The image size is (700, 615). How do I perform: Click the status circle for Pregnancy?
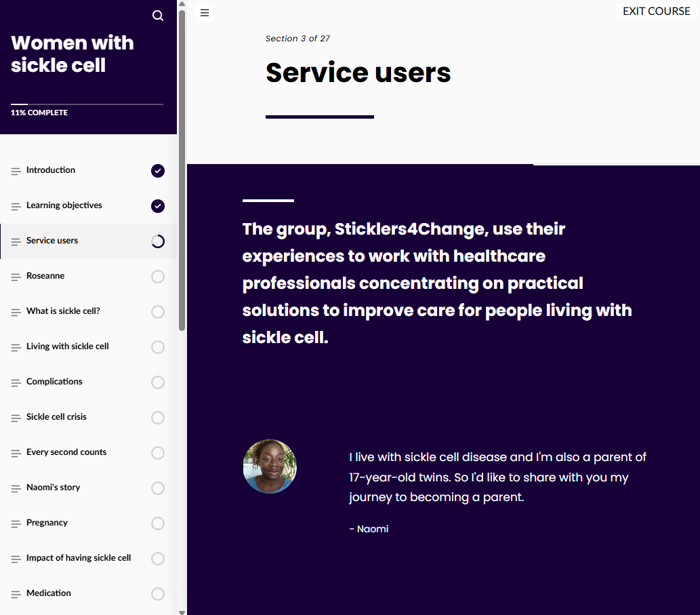pyautogui.click(x=158, y=523)
